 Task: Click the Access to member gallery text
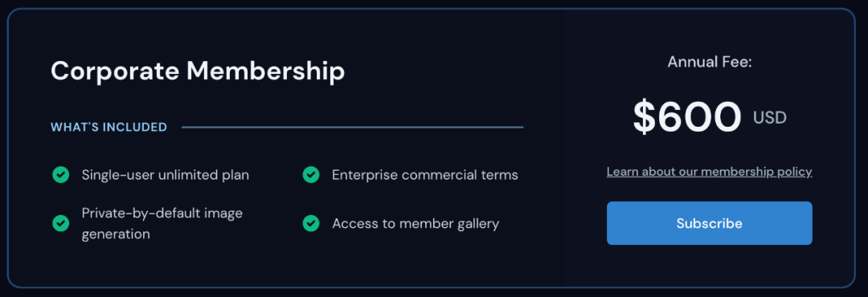point(416,223)
